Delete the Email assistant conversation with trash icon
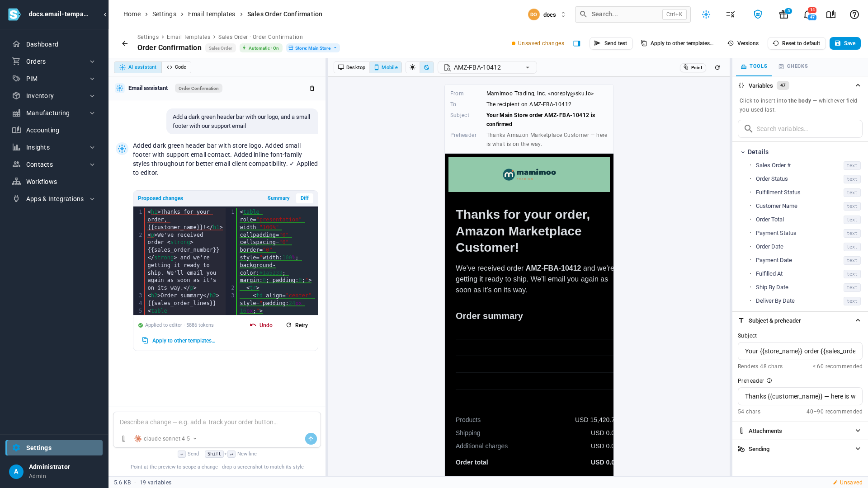 [x=312, y=88]
